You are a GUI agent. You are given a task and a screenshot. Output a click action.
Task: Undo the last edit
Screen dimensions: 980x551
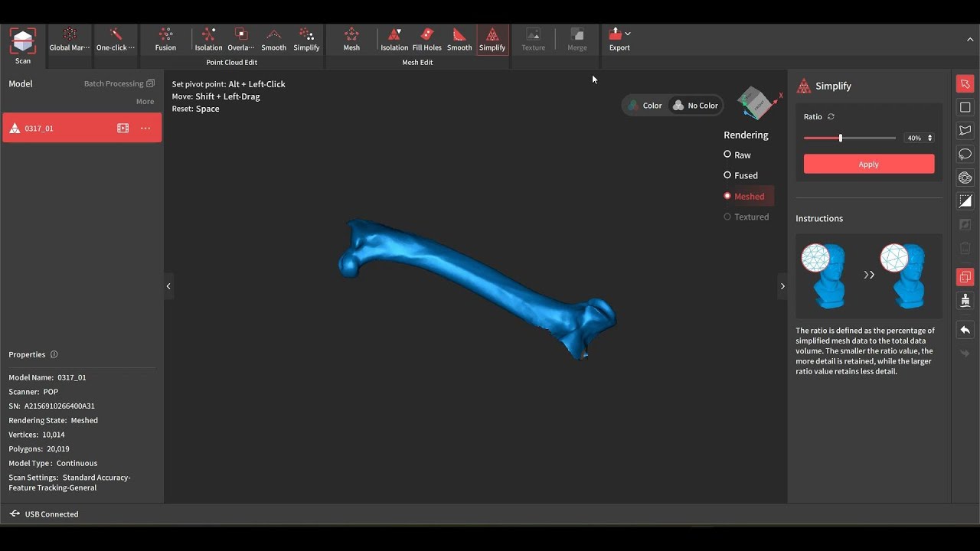965,330
